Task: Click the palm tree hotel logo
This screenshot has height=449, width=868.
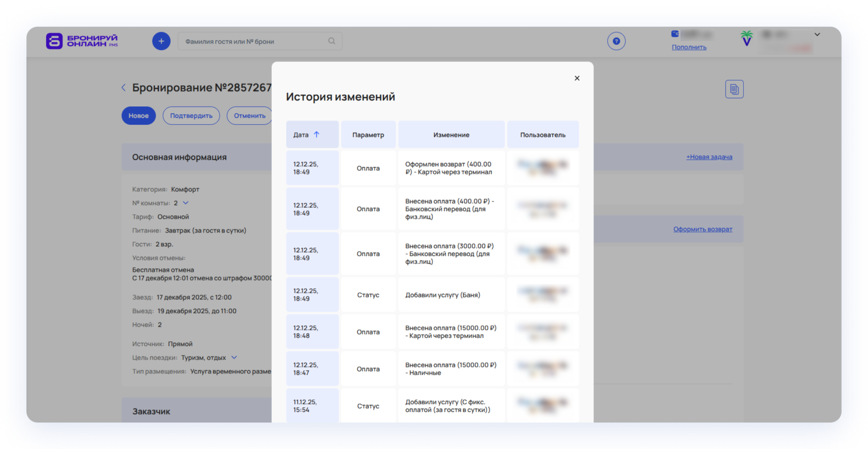Action: tap(746, 38)
